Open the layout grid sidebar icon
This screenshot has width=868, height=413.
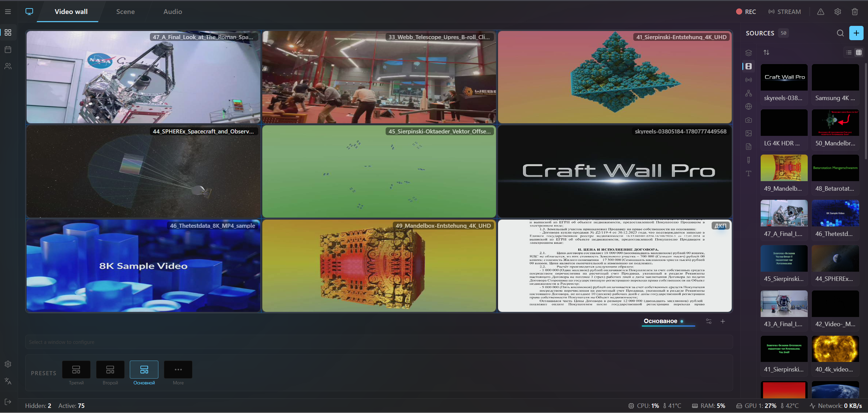click(8, 32)
